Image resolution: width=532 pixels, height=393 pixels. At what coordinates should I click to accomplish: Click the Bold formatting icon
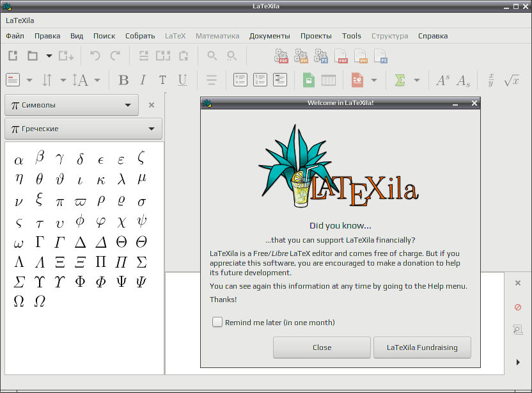(123, 80)
